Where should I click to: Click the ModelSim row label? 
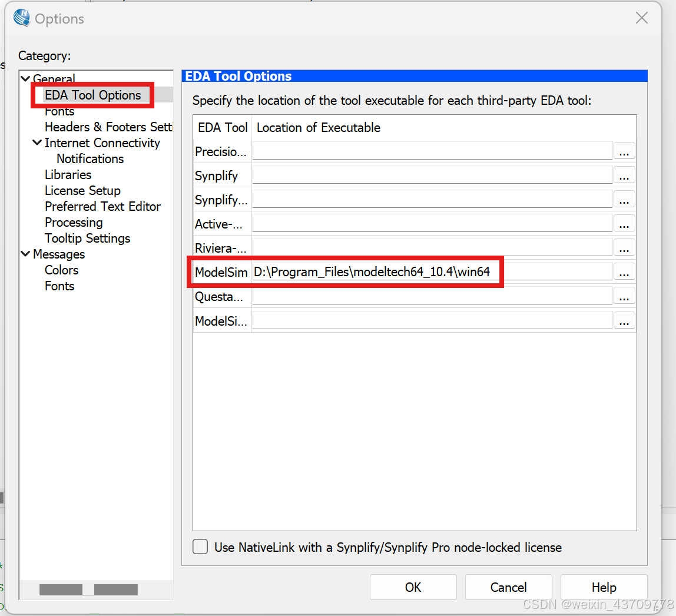coord(221,272)
